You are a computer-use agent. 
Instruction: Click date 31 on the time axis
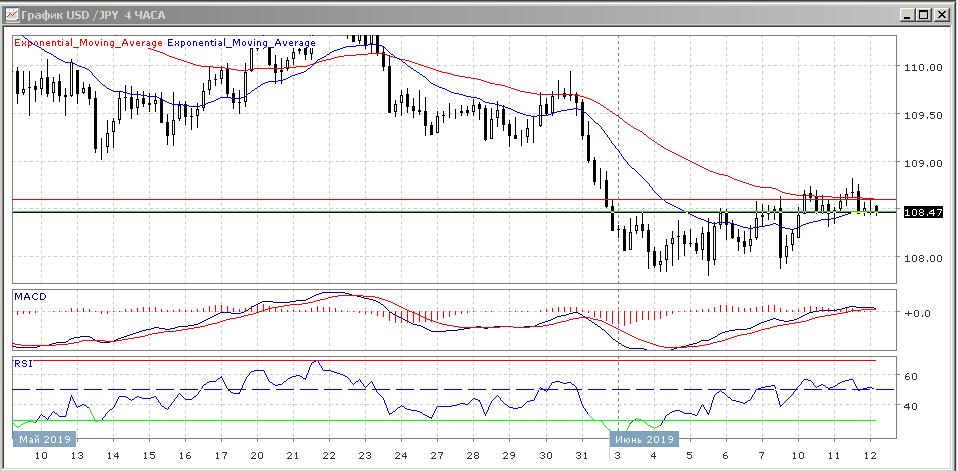(582, 455)
